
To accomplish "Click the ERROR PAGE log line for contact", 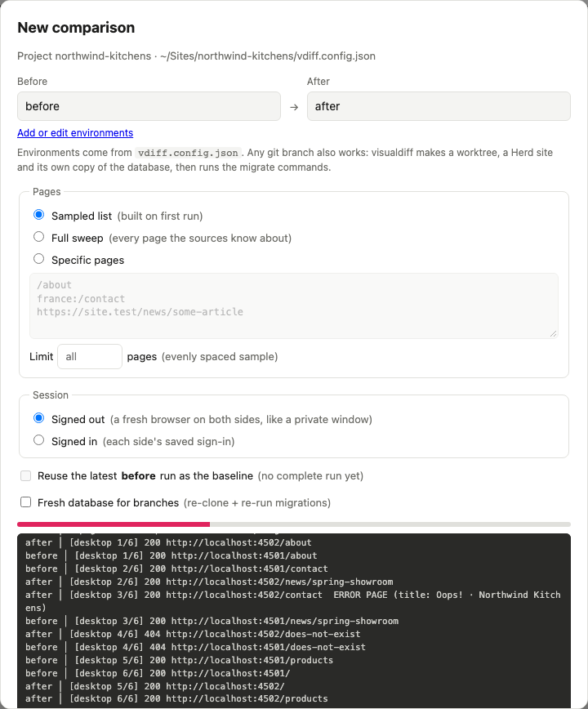I will (x=293, y=601).
